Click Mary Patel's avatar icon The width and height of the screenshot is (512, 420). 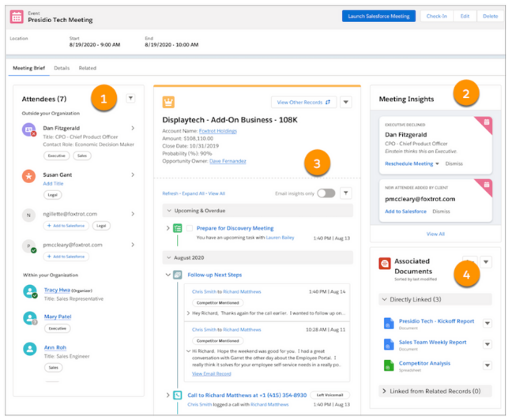30,318
